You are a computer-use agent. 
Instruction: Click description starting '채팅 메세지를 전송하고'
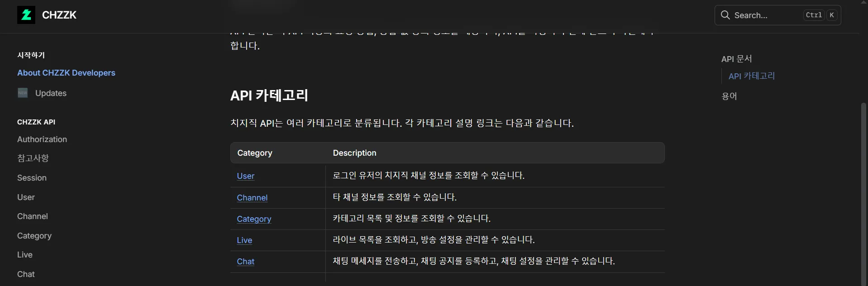474,261
